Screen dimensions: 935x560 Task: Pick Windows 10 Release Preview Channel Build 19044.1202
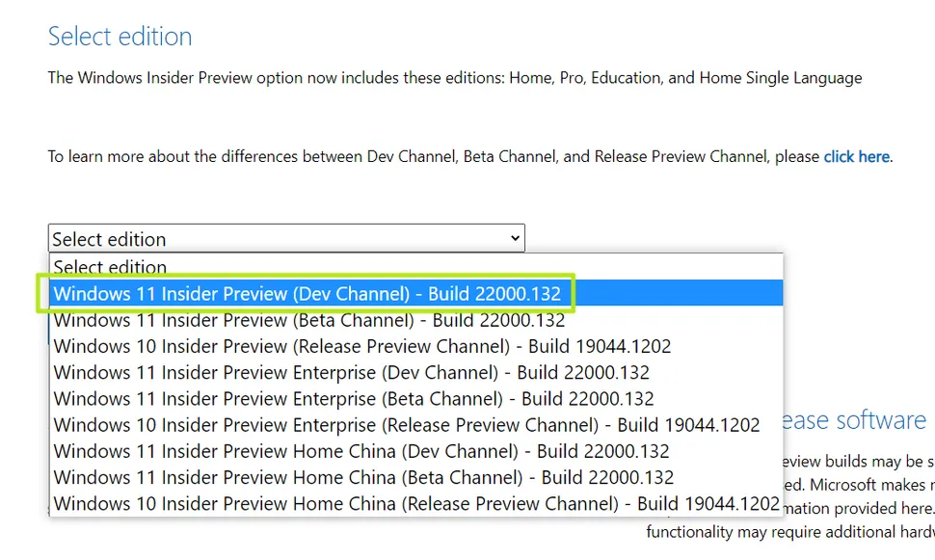415,346
